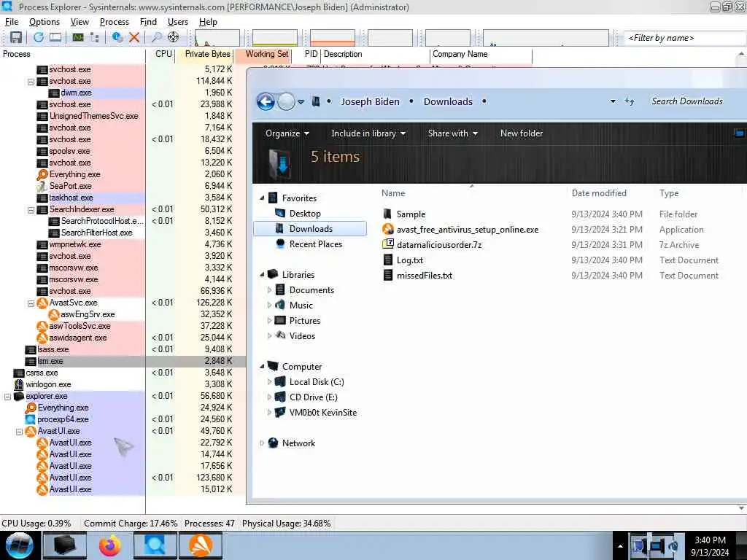Open the Share with dropdown
This screenshot has width=747, height=560.
(x=452, y=133)
